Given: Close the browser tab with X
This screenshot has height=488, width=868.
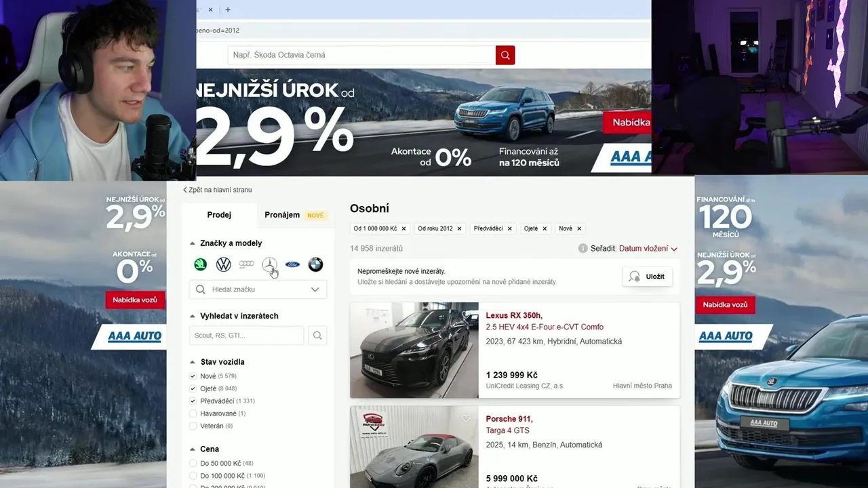Looking at the screenshot, I should pos(210,9).
